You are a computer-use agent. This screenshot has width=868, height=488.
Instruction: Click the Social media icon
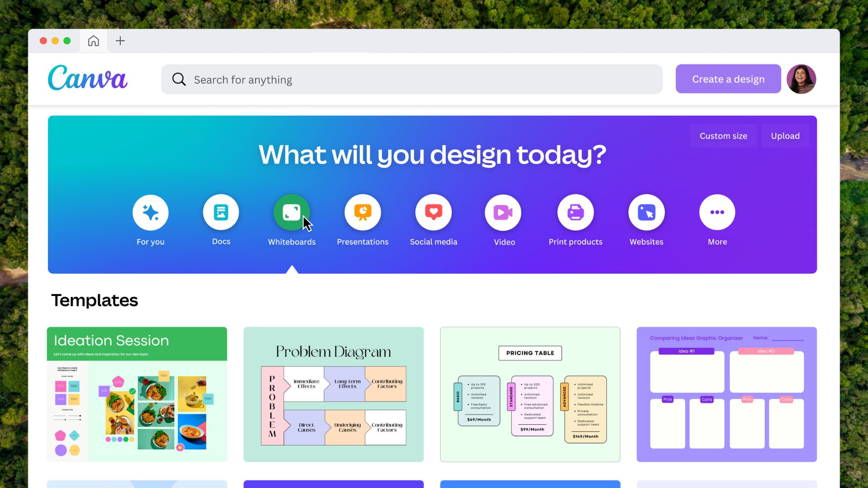tap(434, 212)
